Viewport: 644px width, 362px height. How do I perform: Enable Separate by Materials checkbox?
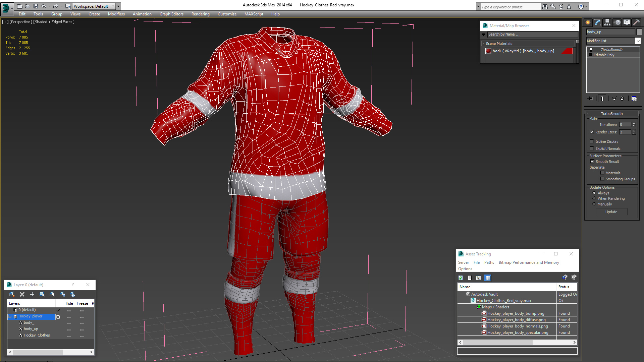pyautogui.click(x=602, y=173)
